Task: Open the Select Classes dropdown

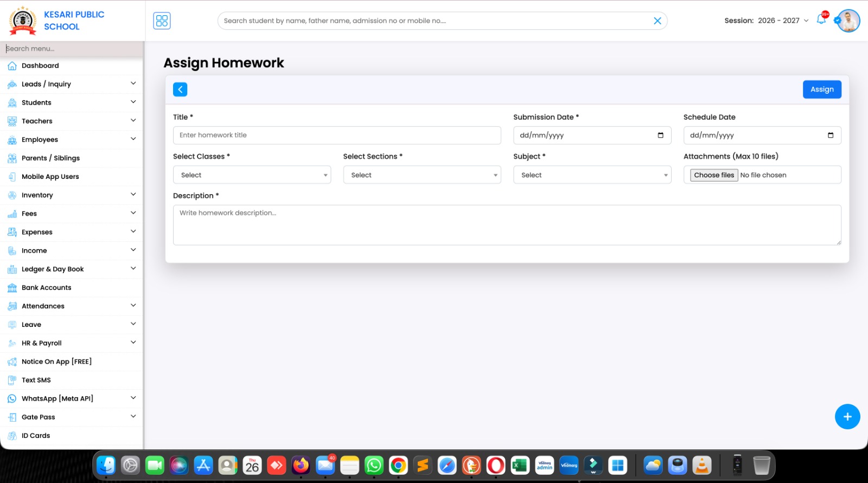Action: pos(252,175)
